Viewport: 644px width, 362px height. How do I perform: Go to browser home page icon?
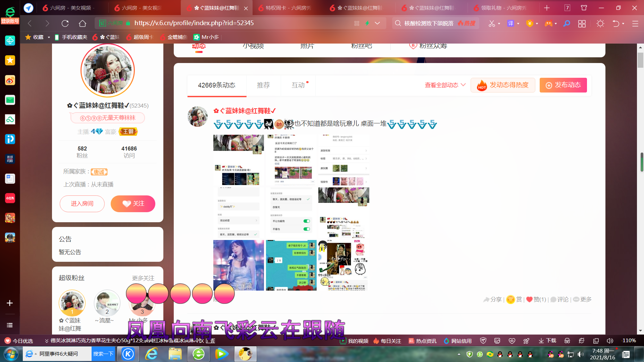point(83,23)
